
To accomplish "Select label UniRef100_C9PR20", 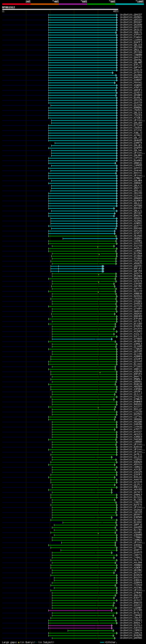I will click(131, 630).
